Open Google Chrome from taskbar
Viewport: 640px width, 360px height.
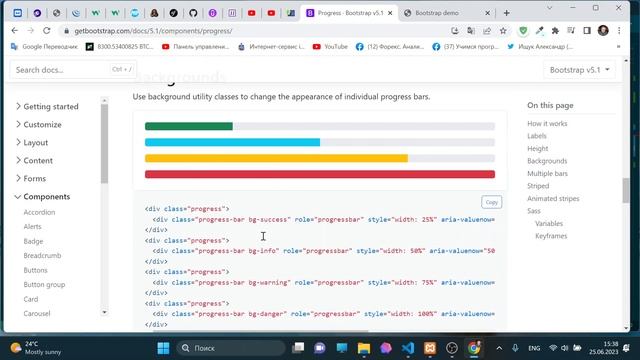coord(474,348)
